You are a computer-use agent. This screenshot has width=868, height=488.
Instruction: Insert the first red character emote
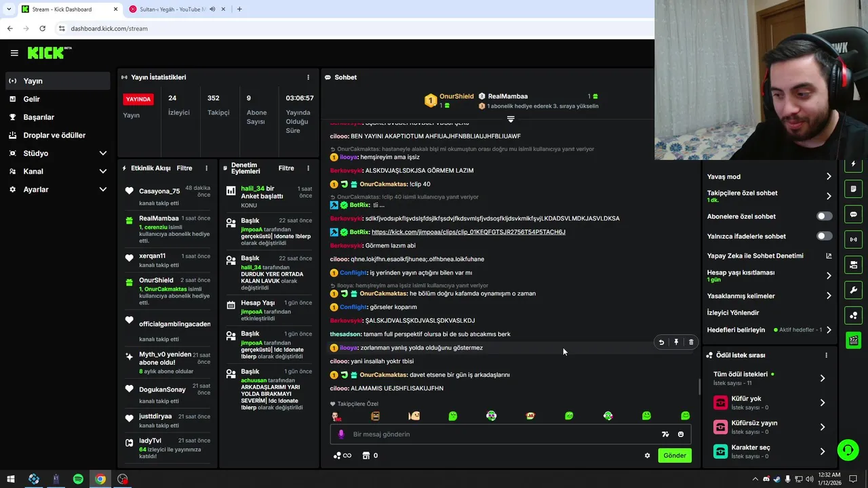(x=336, y=416)
